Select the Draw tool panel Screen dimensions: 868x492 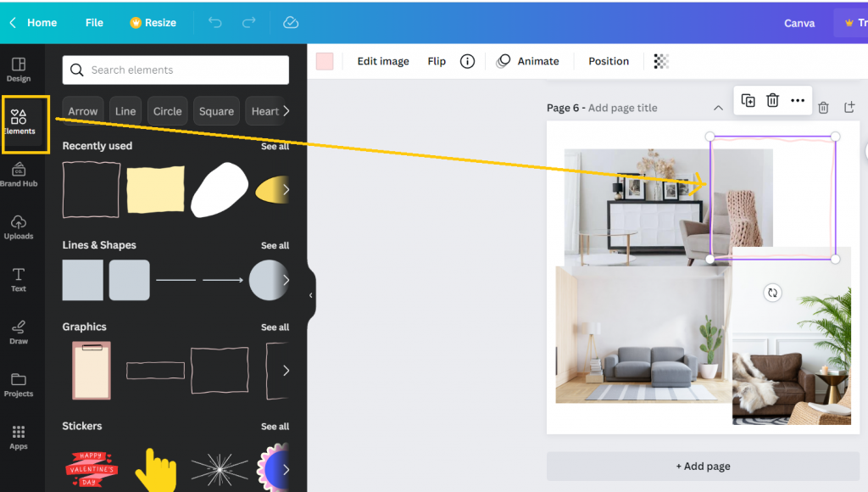[19, 333]
